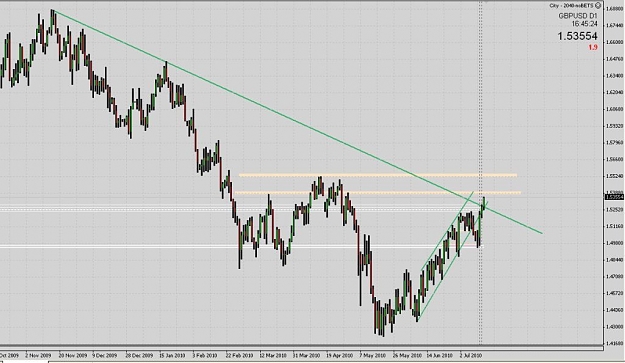The height and width of the screenshot is (363, 625).
Task: Click the '28 Dec 2009' date label
Action: click(139, 355)
